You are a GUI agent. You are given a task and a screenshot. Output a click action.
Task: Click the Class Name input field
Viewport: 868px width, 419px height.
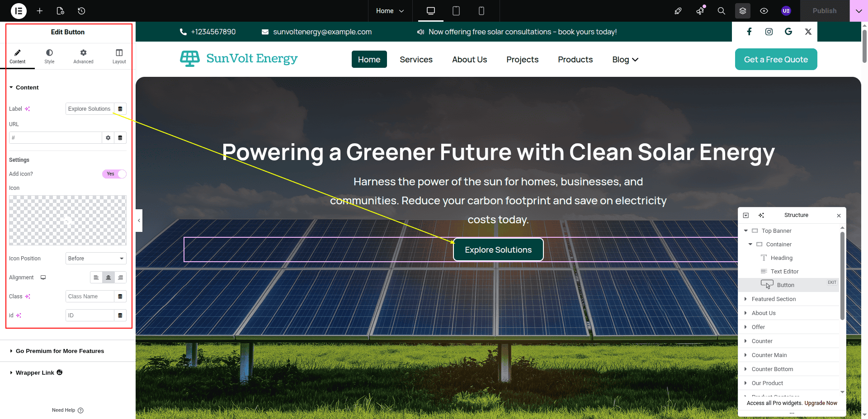[90, 297]
